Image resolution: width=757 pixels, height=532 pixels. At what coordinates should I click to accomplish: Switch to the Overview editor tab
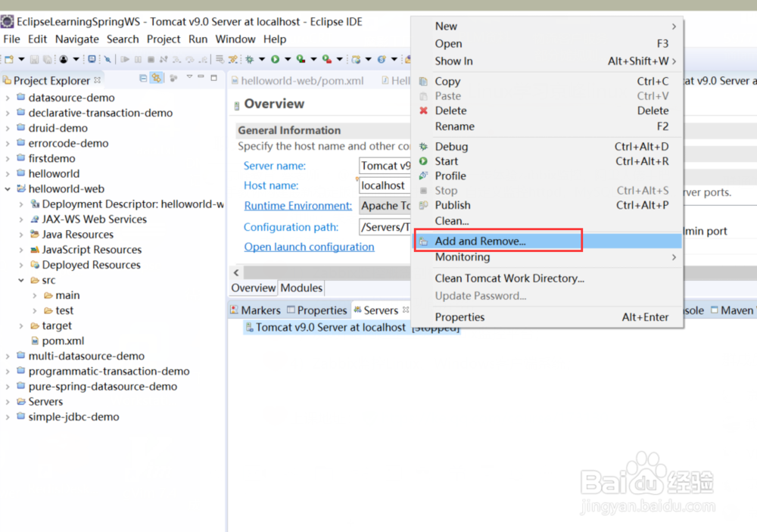(x=253, y=288)
